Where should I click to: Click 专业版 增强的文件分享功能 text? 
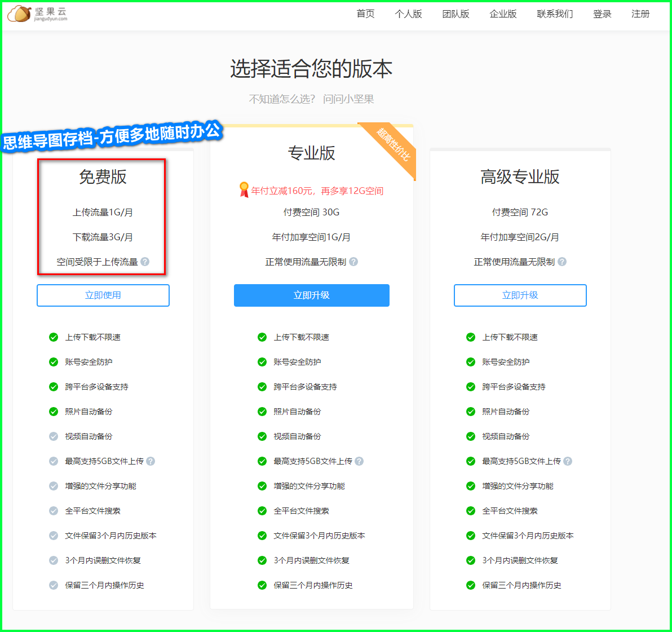[309, 487]
